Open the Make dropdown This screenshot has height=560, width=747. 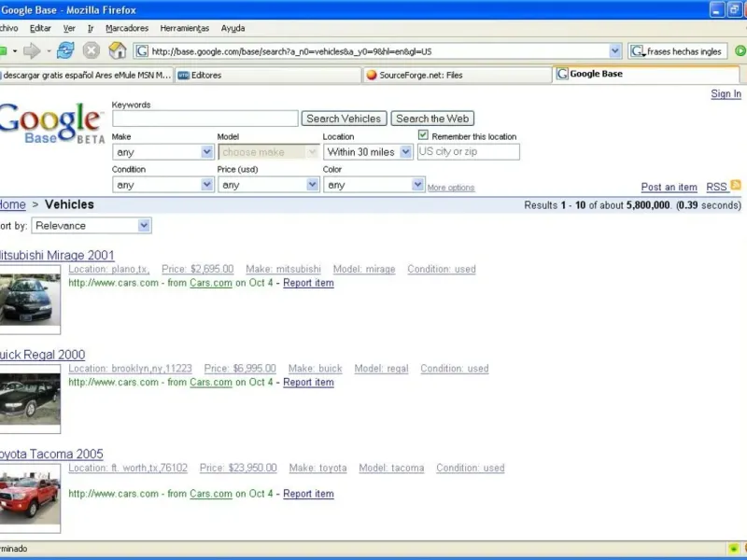coord(163,152)
